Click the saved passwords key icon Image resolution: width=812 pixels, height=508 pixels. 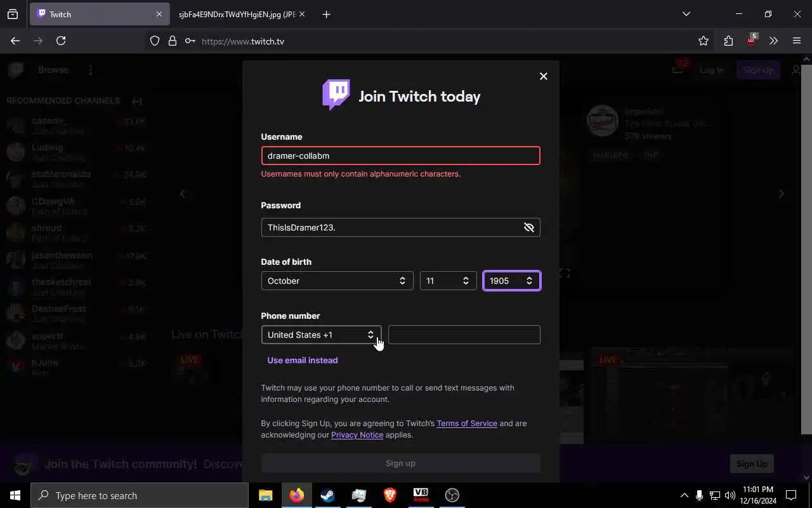(190, 41)
